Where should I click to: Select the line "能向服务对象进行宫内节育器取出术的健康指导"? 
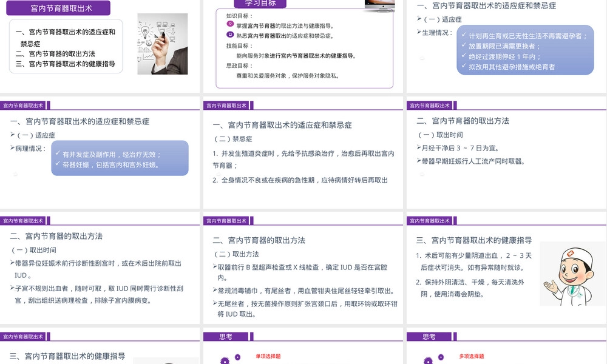pos(296,56)
